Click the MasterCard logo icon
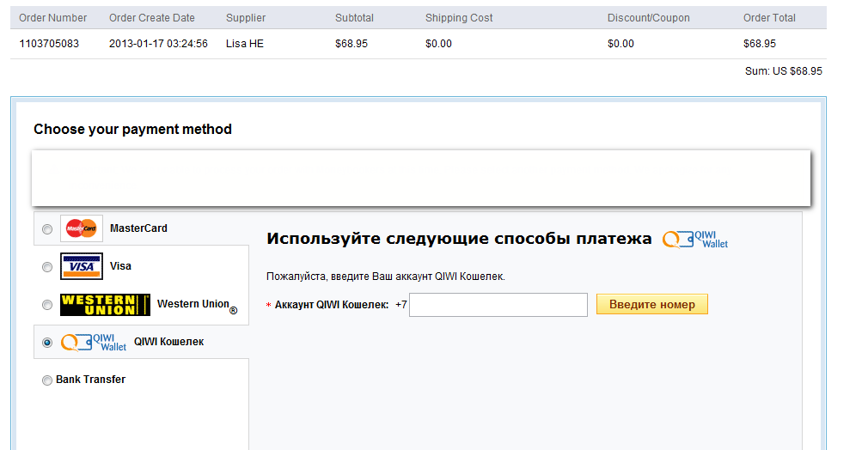The height and width of the screenshot is (450, 868). (82, 228)
